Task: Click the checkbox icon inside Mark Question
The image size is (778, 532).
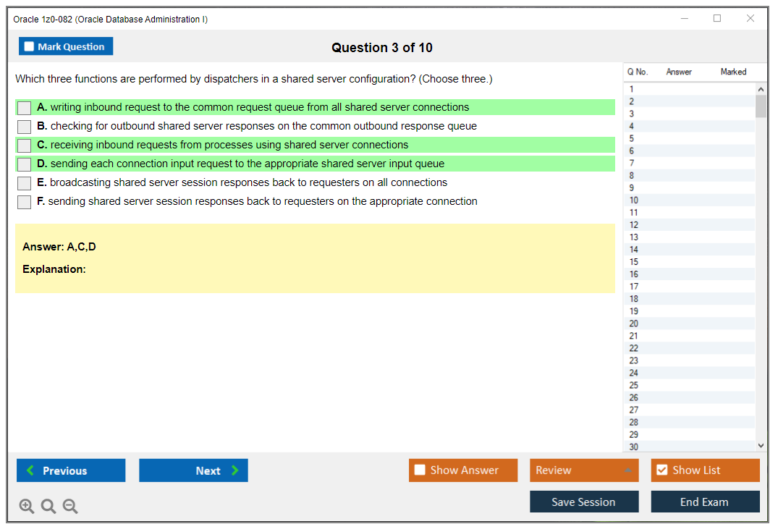Action: [x=29, y=46]
